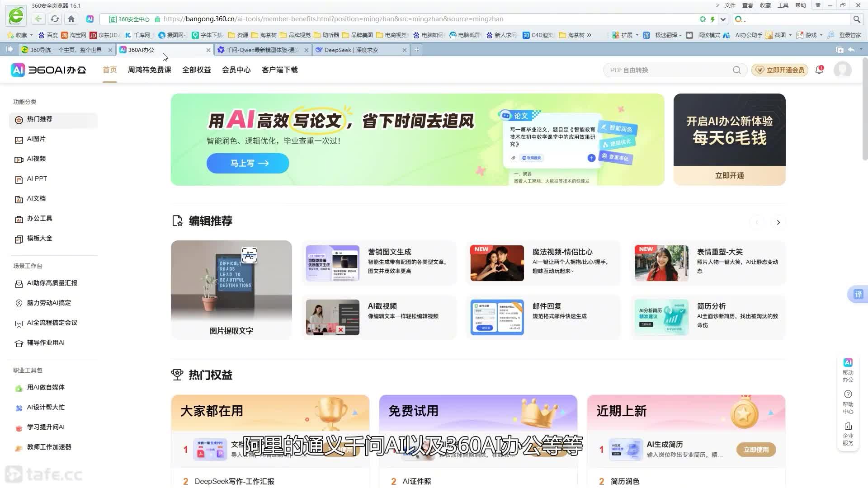Open 企业服务 floating icon
Image resolution: width=868 pixels, height=488 pixels.
coord(848,433)
